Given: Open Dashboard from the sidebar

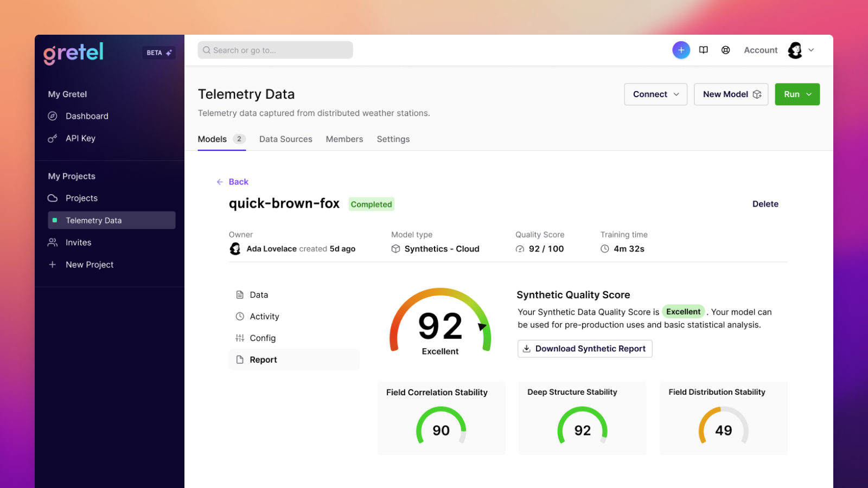Looking at the screenshot, I should click(x=87, y=116).
